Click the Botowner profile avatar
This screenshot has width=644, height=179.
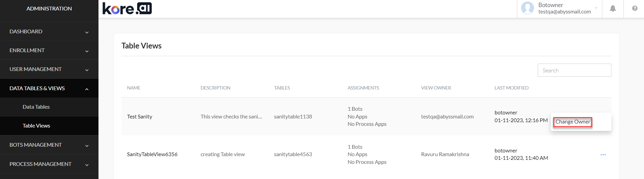pos(527,8)
